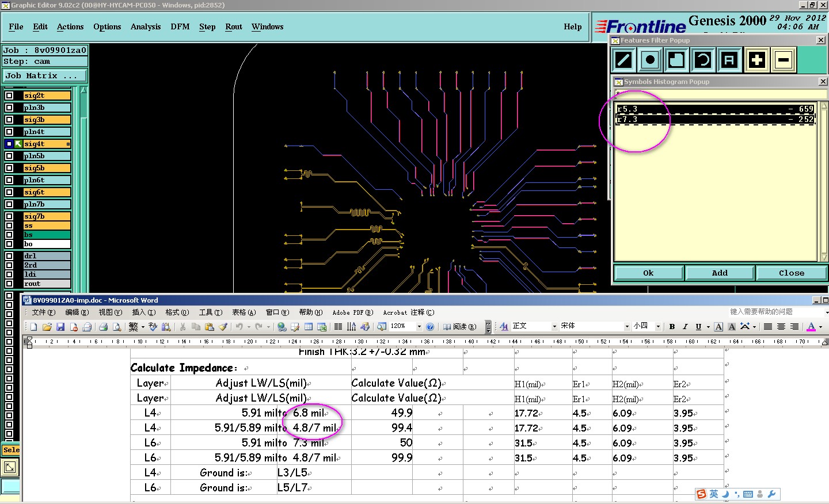Expand the 宋体 font name dropdown
The image size is (829, 504).
tap(627, 327)
